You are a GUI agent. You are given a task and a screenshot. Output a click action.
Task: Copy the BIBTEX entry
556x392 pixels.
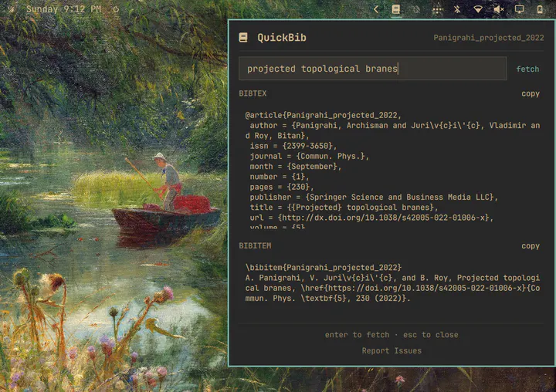[530, 93]
